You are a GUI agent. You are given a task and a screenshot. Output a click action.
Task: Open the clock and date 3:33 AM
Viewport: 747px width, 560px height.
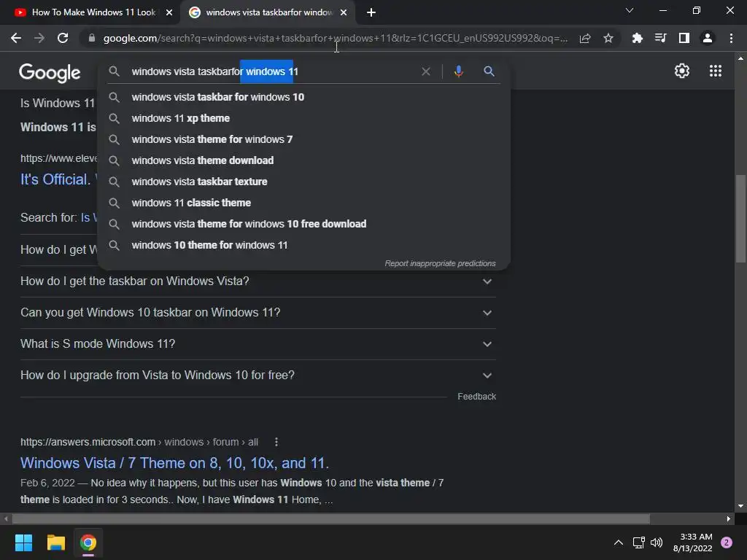(693, 542)
